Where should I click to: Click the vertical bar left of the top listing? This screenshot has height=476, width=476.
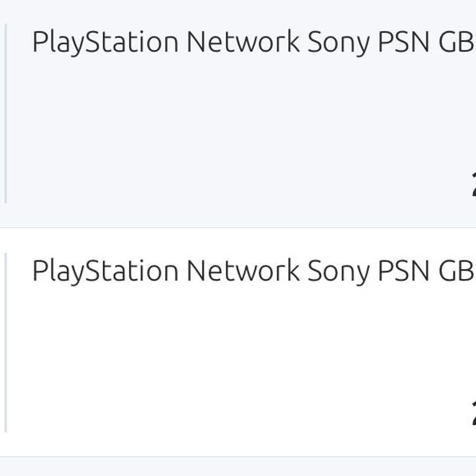6,114
